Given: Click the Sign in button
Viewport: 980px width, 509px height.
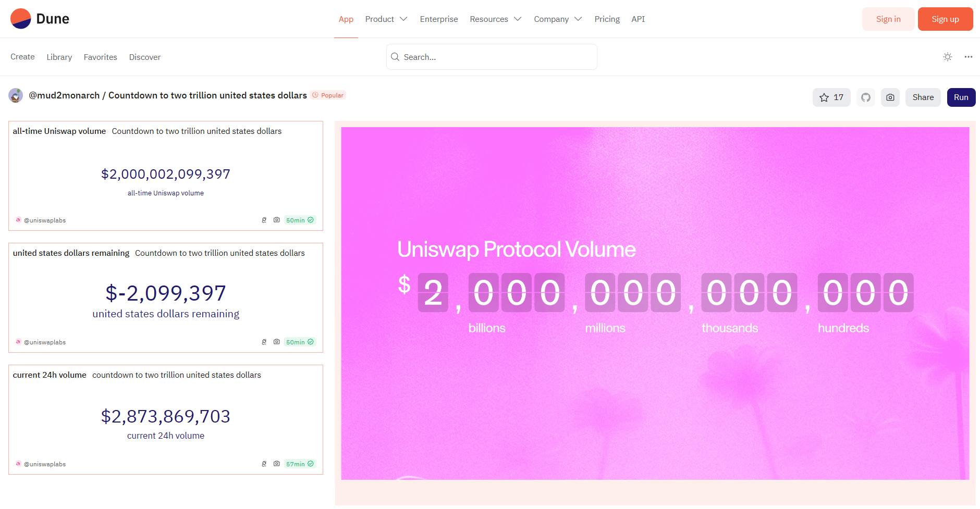Looking at the screenshot, I should tap(888, 19).
